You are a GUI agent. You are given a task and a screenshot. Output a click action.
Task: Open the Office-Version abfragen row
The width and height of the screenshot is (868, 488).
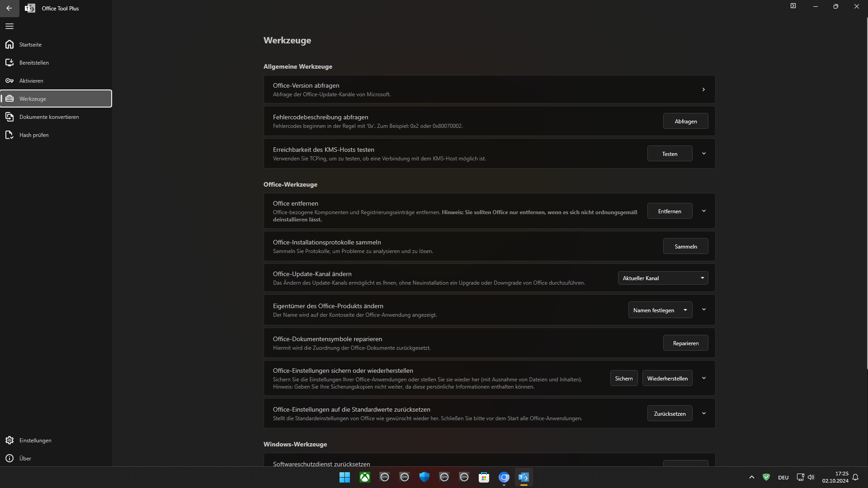[x=489, y=89]
